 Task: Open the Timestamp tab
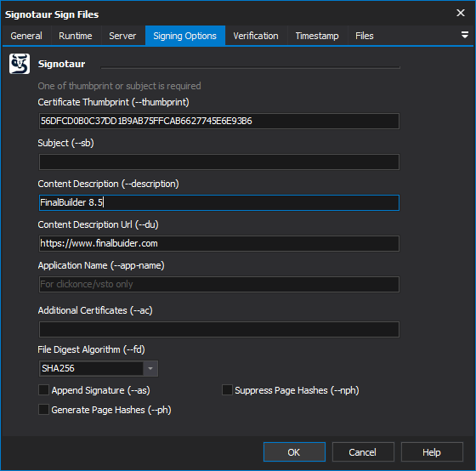tap(317, 36)
